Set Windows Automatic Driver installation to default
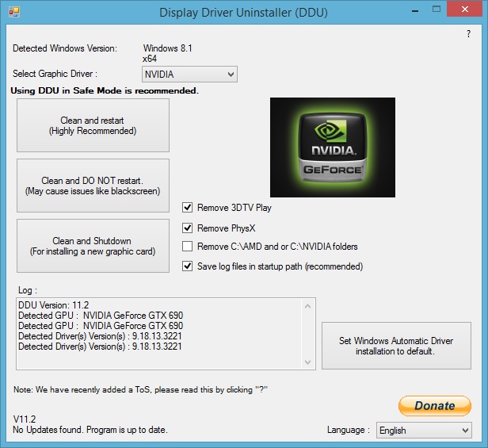 click(396, 346)
